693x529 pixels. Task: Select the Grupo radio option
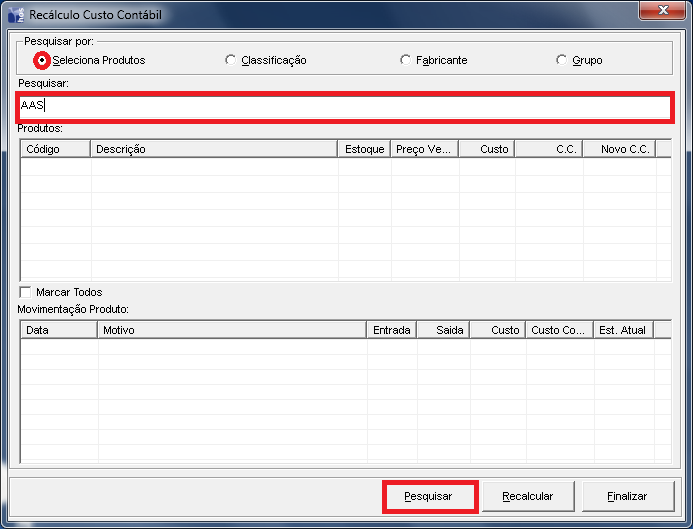click(561, 60)
